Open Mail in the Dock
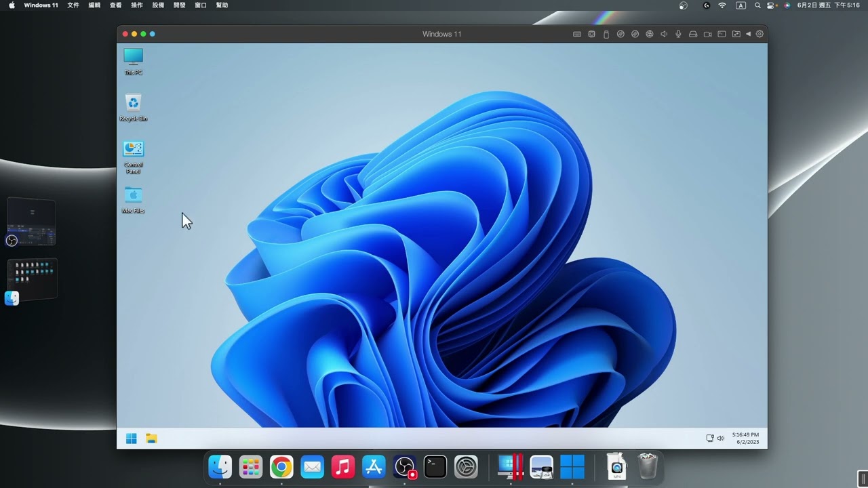The height and width of the screenshot is (488, 868). point(312,466)
